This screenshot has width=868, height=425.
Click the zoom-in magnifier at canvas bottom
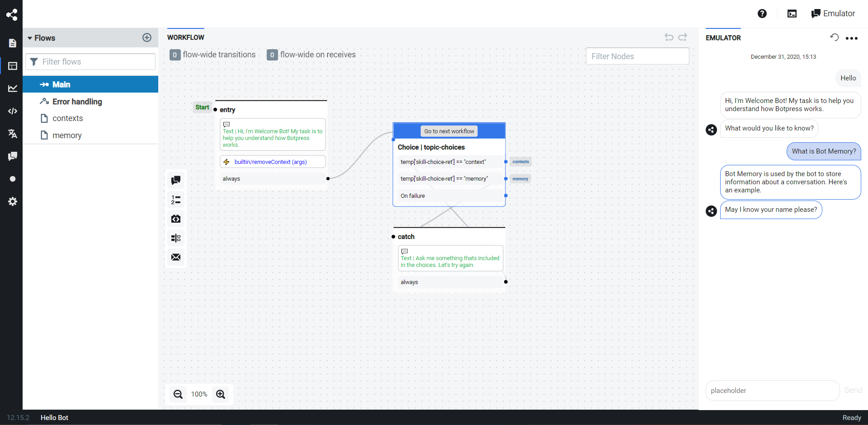221,394
